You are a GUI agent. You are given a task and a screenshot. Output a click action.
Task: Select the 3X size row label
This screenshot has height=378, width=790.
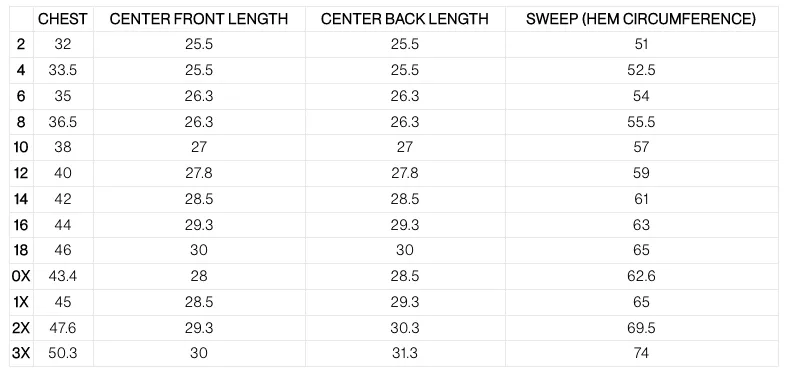coord(21,353)
